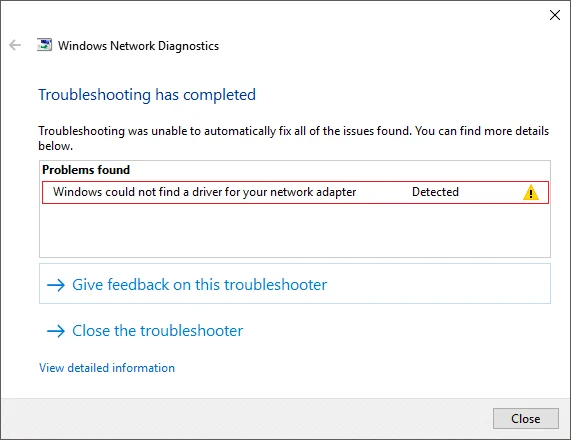This screenshot has width=571, height=440.
Task: Click the yellow warning triangle icon
Action: coord(531,192)
